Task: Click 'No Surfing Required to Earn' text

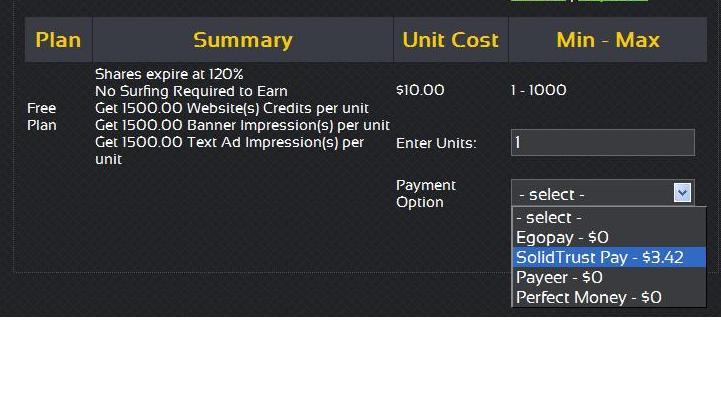Action: (x=191, y=91)
